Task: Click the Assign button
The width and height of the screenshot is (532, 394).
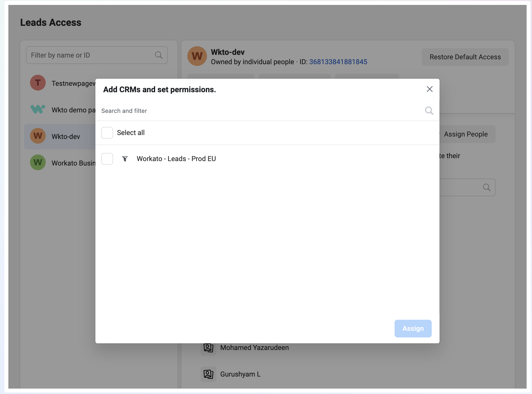Action: click(413, 328)
